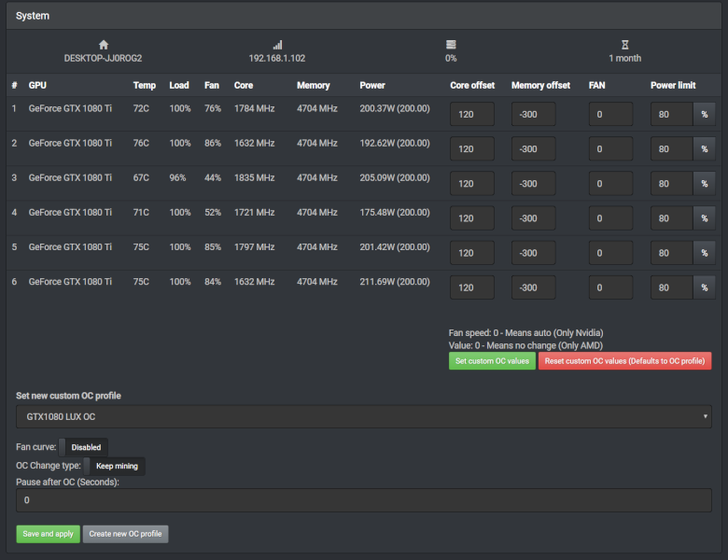Click the % unit button for GPU 6
Screen dimensions: 728x560
[x=705, y=287]
